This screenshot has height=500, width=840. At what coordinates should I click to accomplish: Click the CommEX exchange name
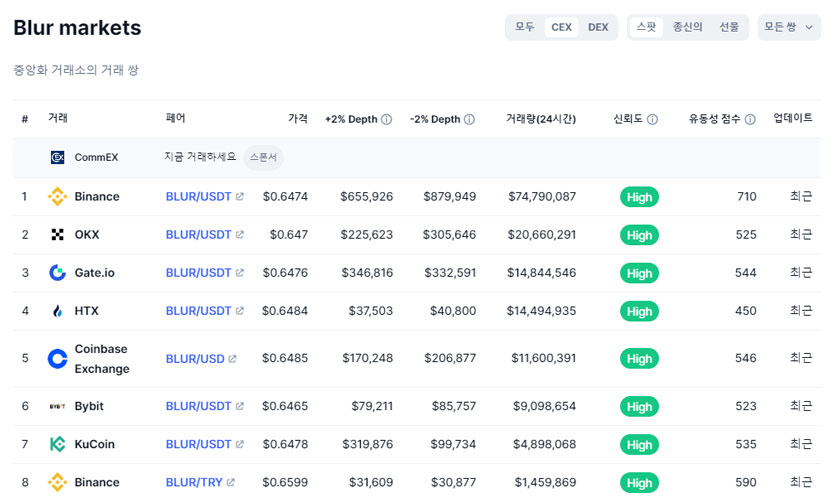pos(96,157)
